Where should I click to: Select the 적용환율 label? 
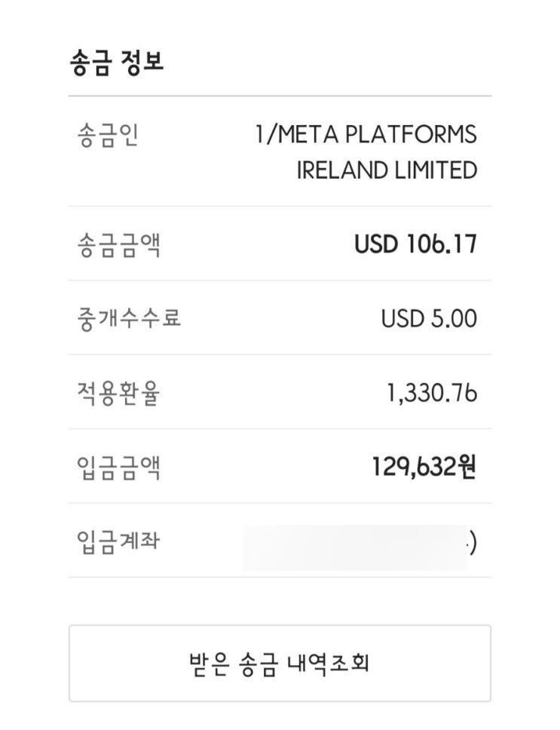coord(118,393)
